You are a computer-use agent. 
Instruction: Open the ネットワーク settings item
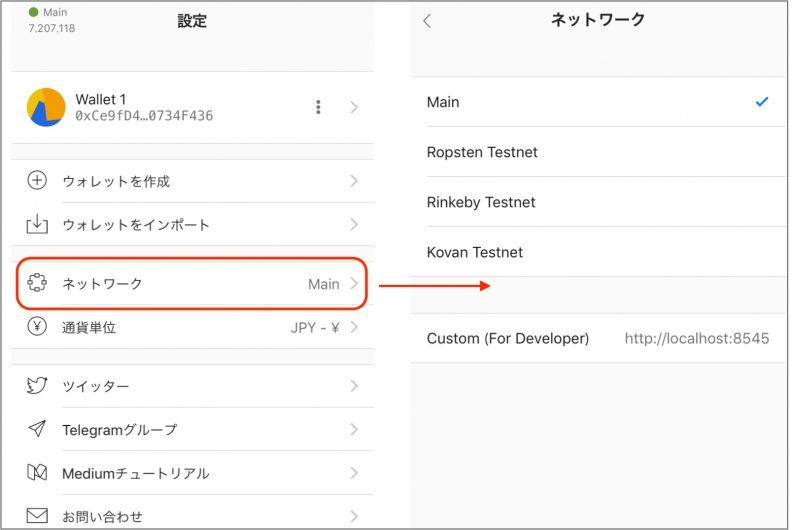(x=192, y=283)
